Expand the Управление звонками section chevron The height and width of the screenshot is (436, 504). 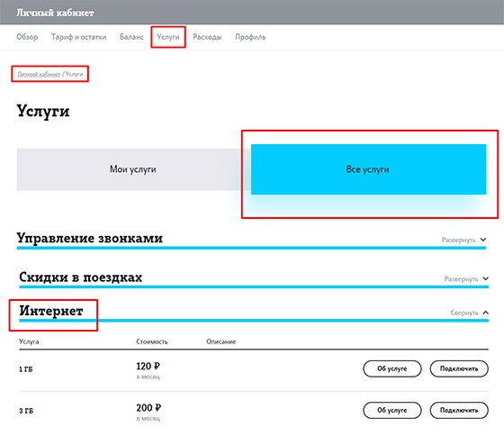(x=483, y=240)
